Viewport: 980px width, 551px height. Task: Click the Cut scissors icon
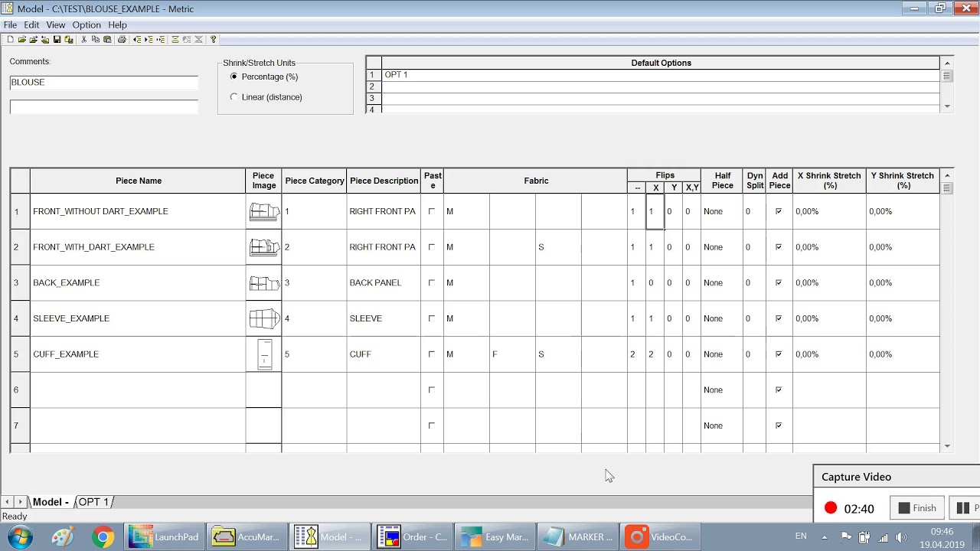pyautogui.click(x=83, y=40)
